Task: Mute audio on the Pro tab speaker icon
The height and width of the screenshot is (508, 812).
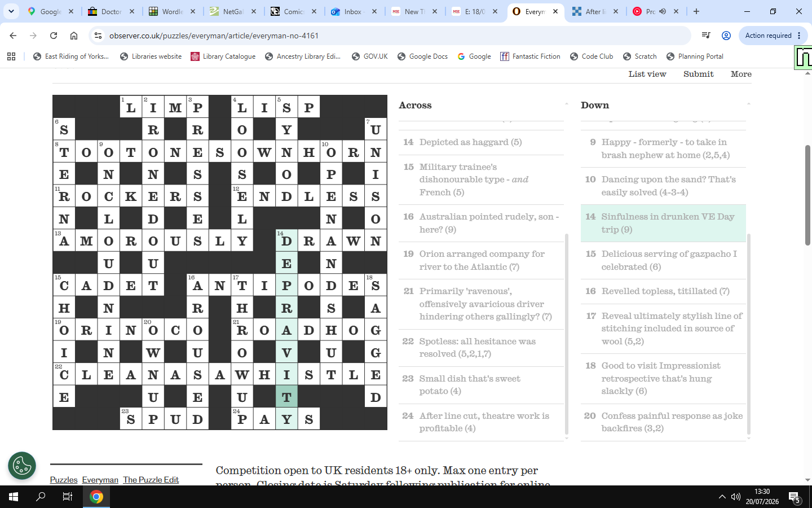Action: (663, 11)
